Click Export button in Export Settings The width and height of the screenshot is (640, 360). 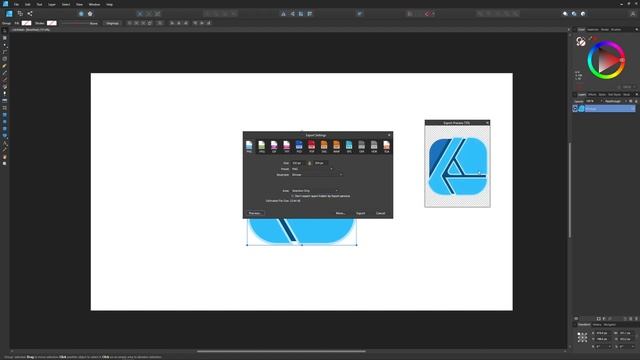[x=360, y=213]
